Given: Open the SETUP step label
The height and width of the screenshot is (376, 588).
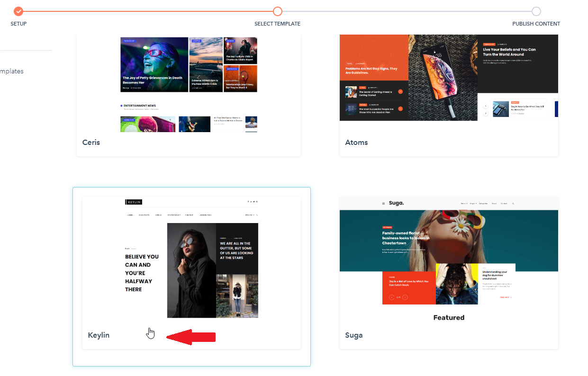Looking at the screenshot, I should 18,24.
